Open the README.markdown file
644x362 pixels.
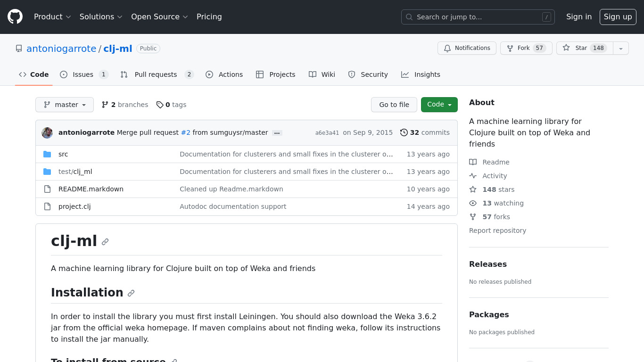click(x=91, y=189)
